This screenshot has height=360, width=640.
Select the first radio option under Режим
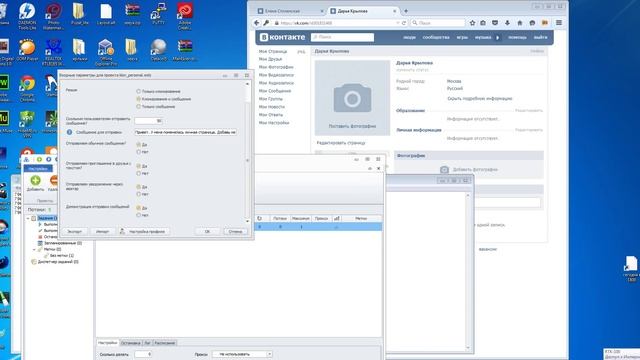(138, 91)
